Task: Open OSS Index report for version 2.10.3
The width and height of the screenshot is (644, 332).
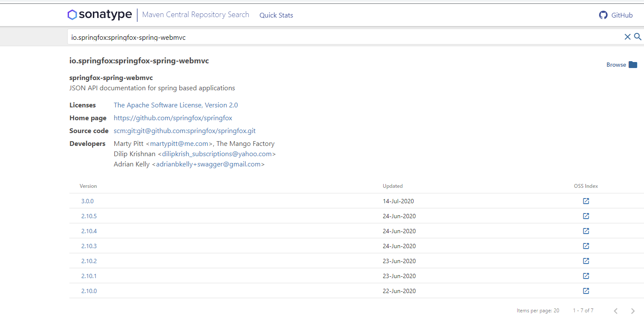Action: point(586,246)
